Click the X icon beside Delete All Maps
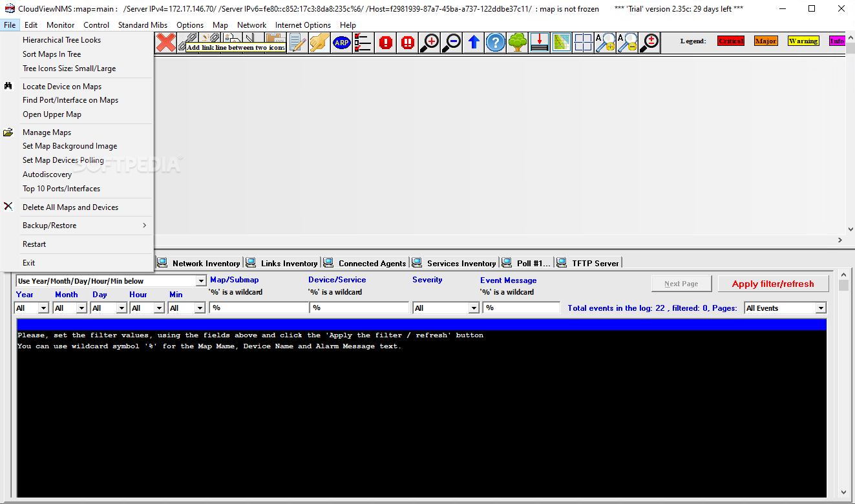Image resolution: width=855 pixels, height=504 pixels. coord(8,207)
